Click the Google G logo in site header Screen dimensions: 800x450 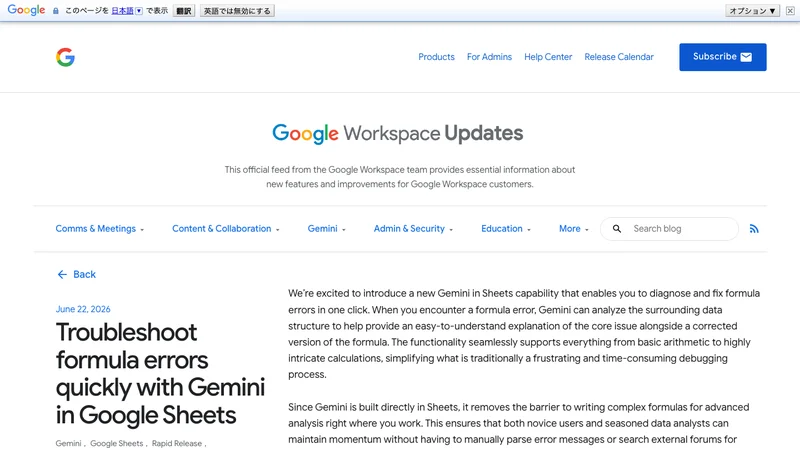tap(65, 57)
